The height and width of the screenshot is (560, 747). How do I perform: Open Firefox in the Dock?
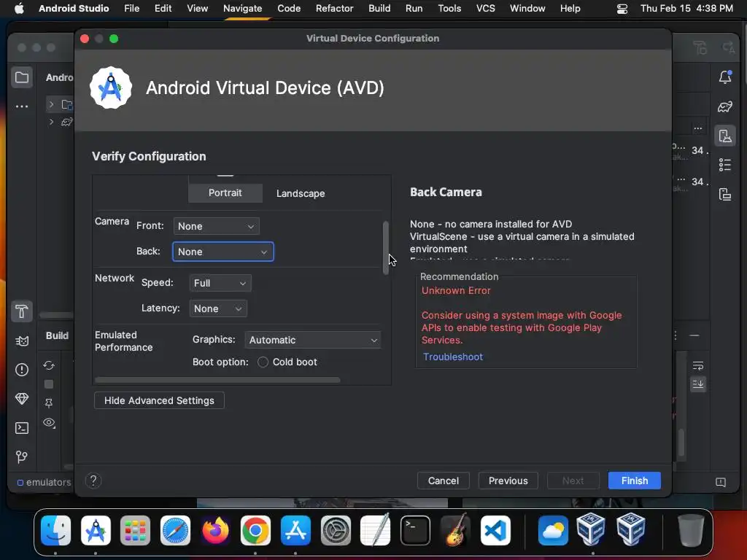[x=215, y=530]
